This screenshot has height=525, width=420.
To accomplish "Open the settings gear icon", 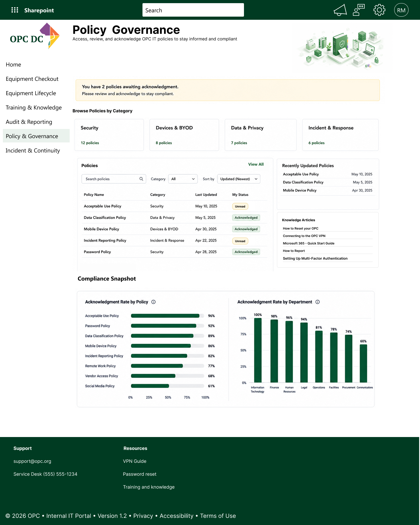I will tap(379, 10).
